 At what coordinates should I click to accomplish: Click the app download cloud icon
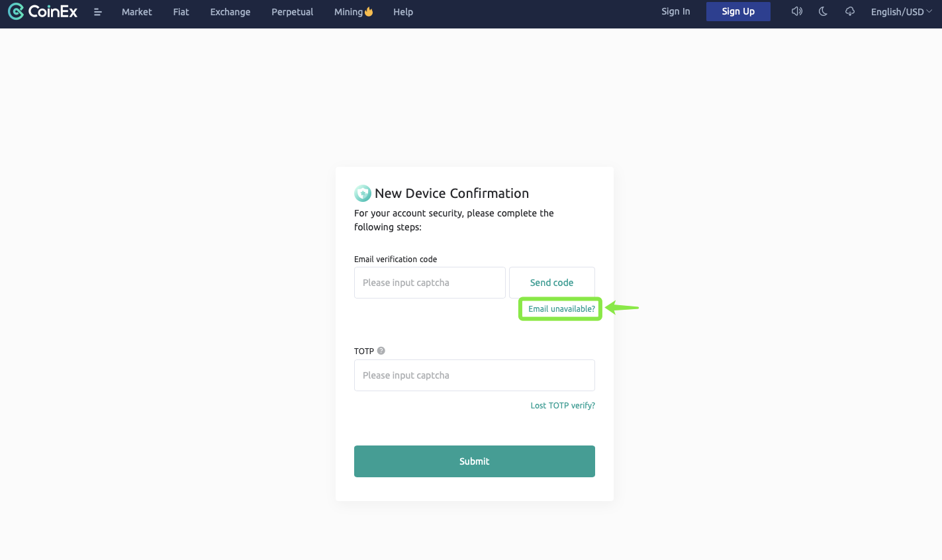pos(849,11)
